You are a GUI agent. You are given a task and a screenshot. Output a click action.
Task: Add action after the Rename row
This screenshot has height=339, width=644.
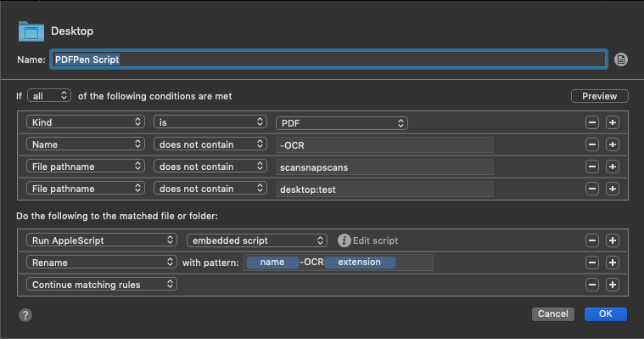(x=613, y=263)
